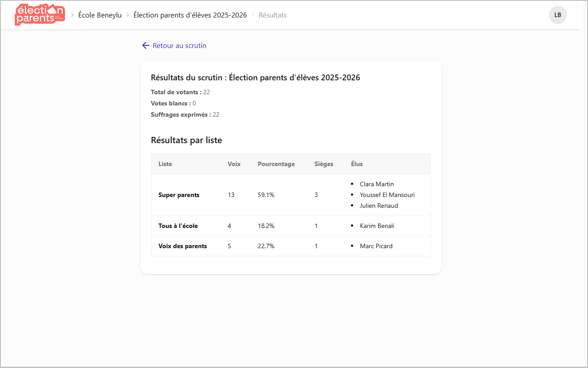Open Élection parents d'élèves 2025-2026 breadcrumb
This screenshot has width=588, height=368.
pos(190,15)
